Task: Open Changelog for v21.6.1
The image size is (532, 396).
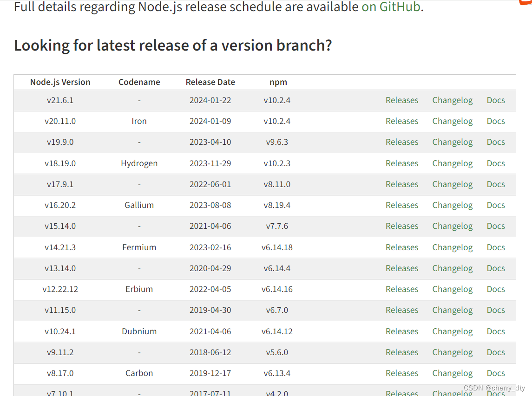Action: [452, 100]
